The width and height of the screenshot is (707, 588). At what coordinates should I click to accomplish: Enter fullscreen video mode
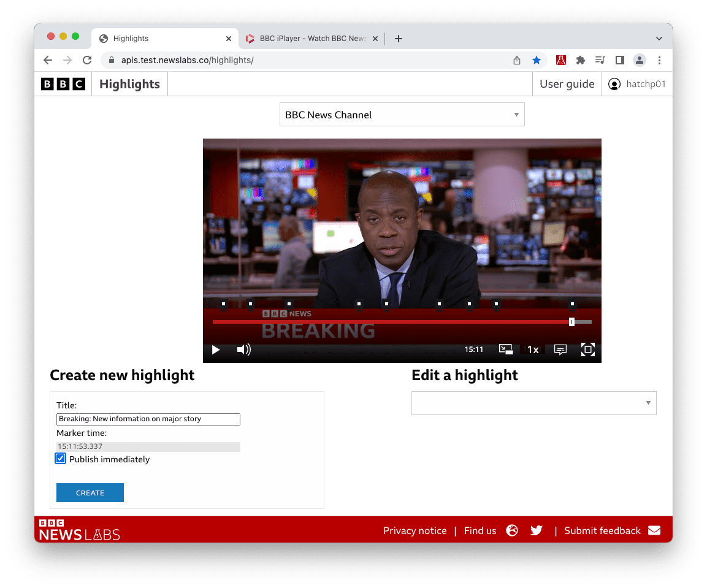pyautogui.click(x=587, y=349)
